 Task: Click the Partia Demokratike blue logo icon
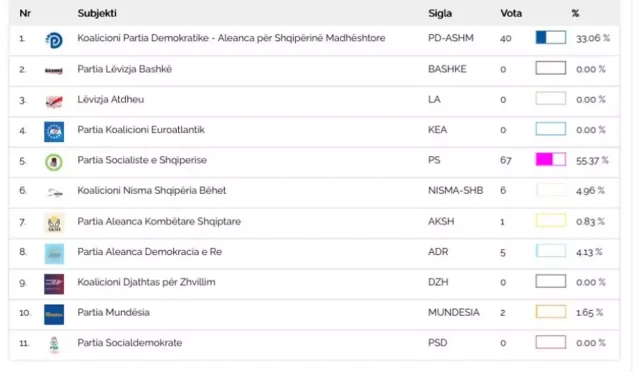pos(54,40)
